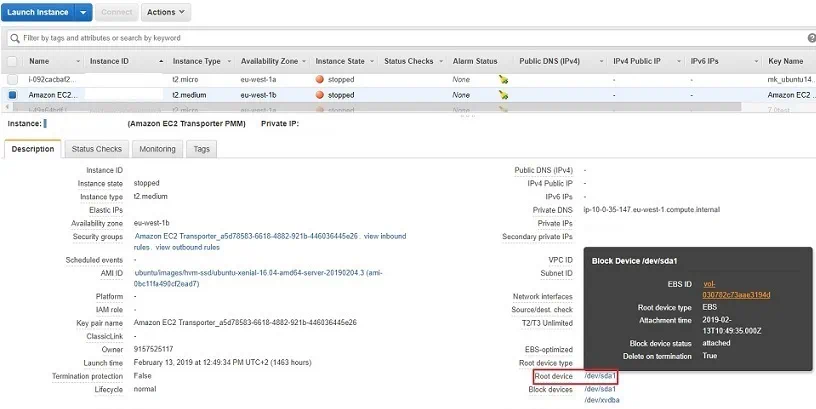
Task: Open the Tags tab
Action: coord(201,149)
